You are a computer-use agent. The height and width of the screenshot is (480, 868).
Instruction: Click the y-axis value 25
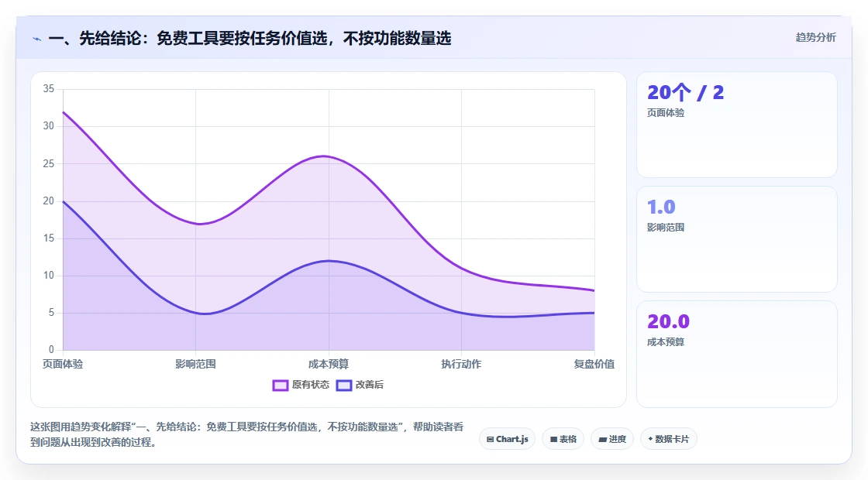49,163
